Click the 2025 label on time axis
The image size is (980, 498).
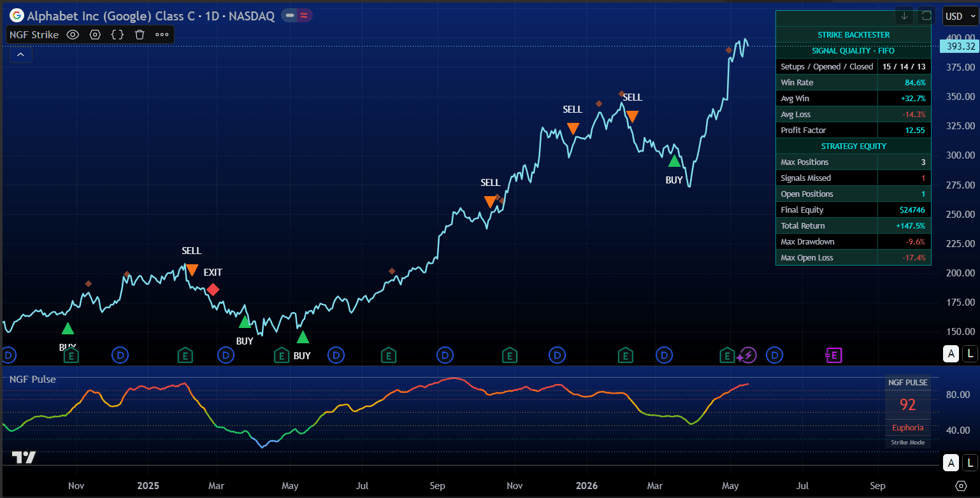pos(148,486)
